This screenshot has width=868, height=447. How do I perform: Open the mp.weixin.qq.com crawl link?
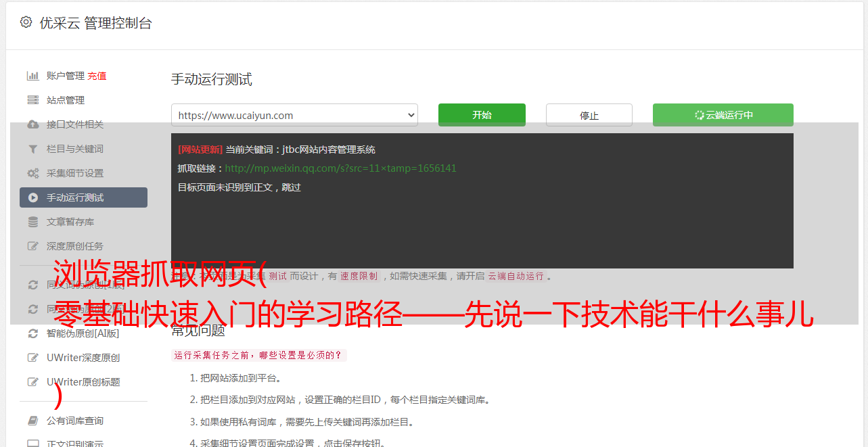click(x=340, y=168)
